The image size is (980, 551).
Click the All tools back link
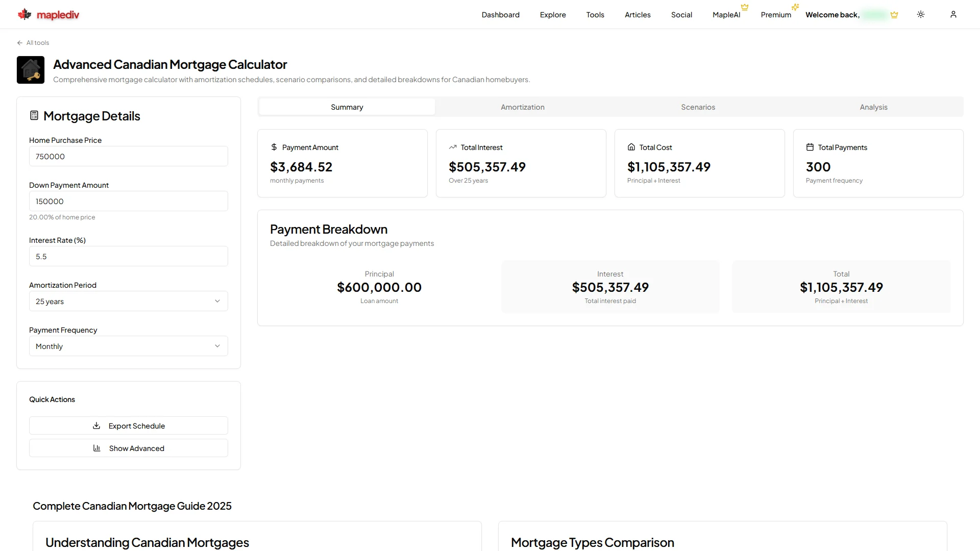coord(33,43)
